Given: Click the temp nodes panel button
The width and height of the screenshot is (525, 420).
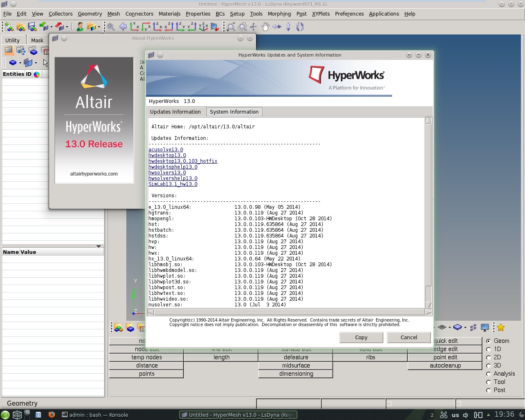Looking at the screenshot, I should (146, 357).
